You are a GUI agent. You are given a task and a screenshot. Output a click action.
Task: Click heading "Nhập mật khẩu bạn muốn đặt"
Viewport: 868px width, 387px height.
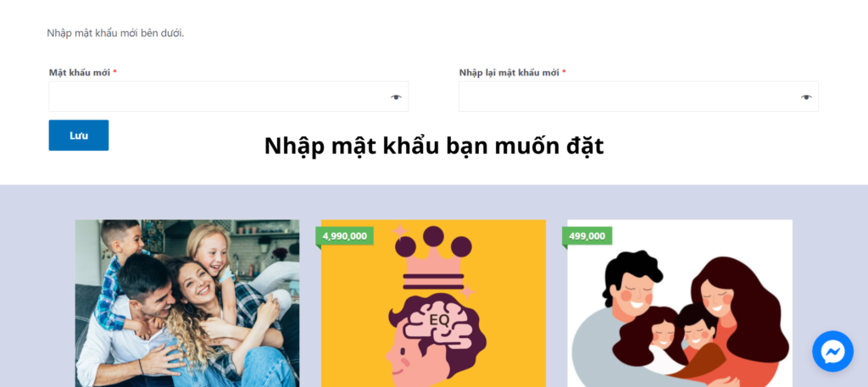[x=434, y=146]
